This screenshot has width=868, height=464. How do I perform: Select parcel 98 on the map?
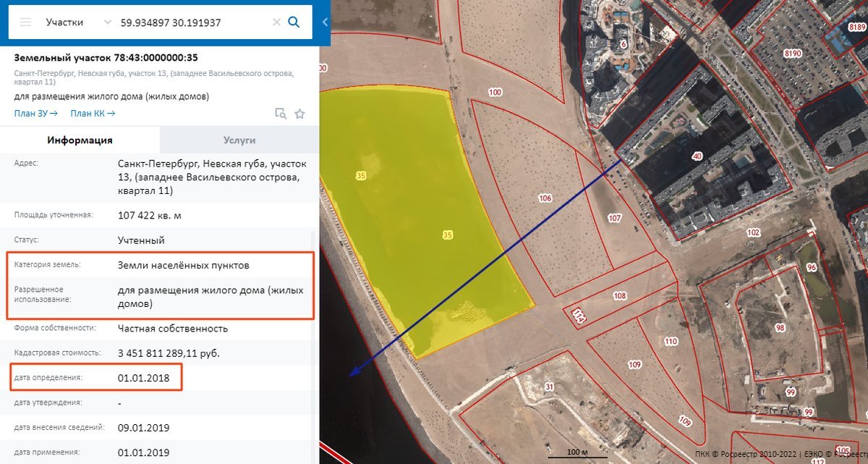click(779, 328)
